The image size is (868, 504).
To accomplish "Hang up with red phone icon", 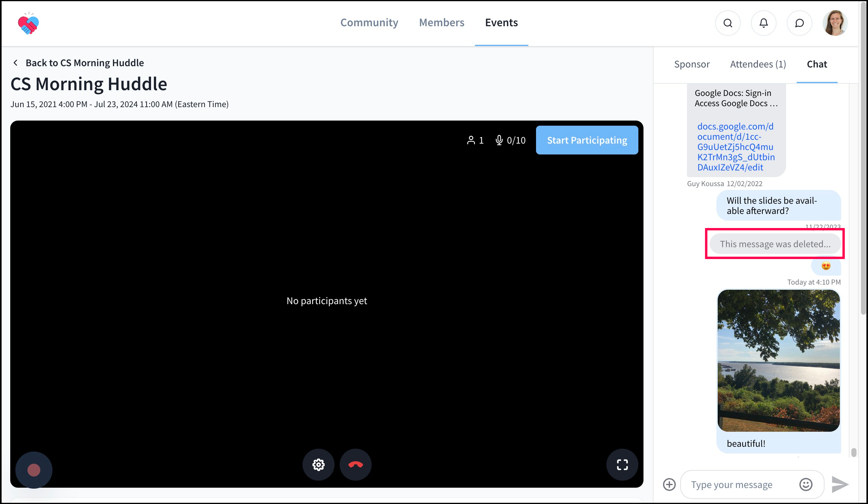I will (x=355, y=464).
